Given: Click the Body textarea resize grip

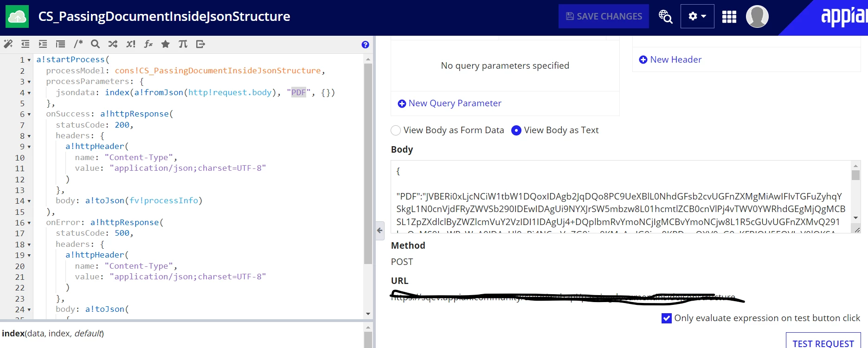Looking at the screenshot, I should (856, 229).
